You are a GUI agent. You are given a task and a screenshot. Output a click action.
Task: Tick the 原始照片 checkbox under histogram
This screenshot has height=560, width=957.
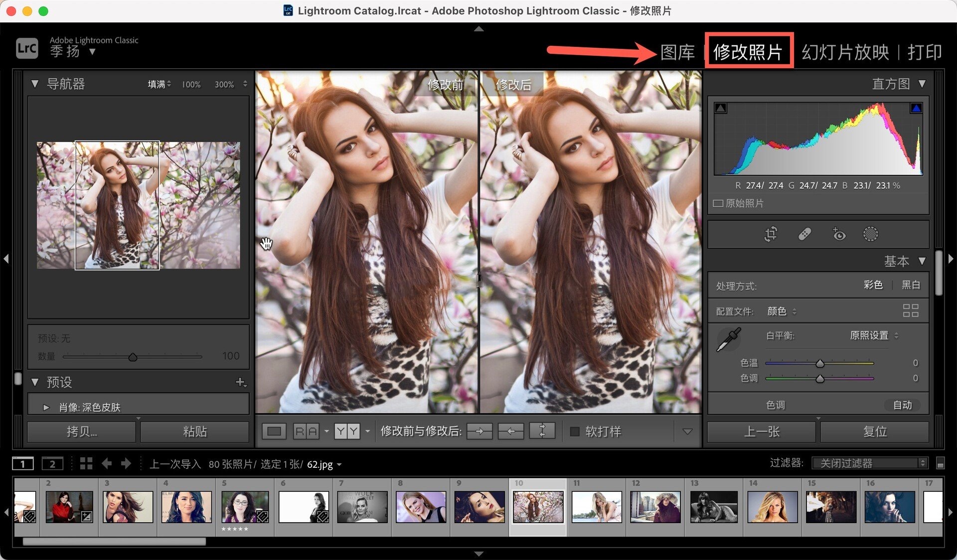pos(718,203)
